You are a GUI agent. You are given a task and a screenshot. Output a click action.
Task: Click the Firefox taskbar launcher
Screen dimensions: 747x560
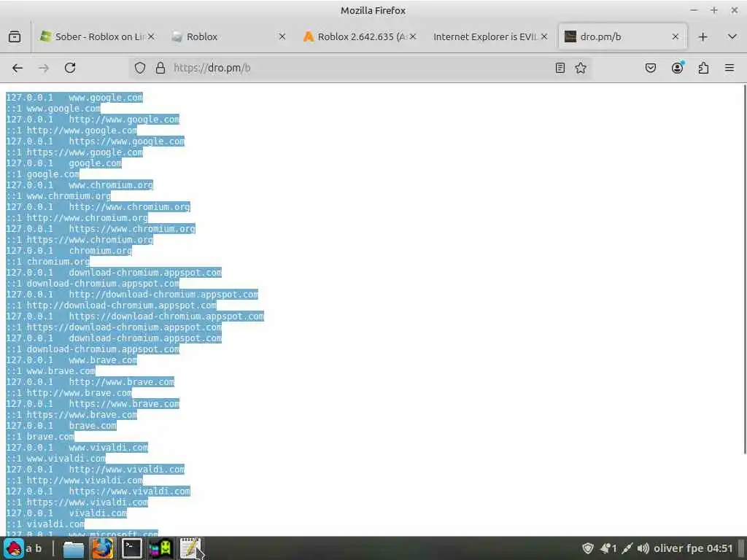coord(102,548)
